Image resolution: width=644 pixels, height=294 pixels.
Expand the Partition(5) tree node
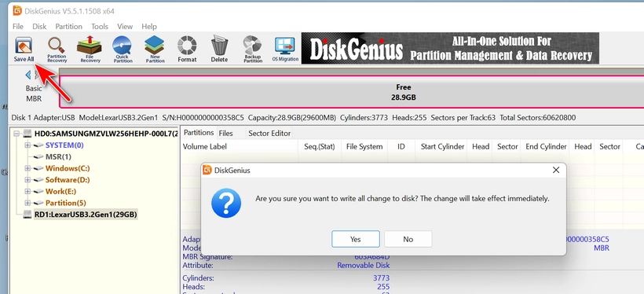[27, 203]
